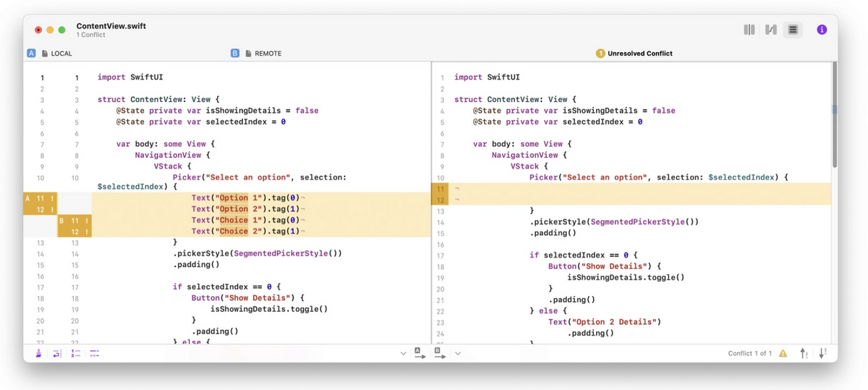The image size is (868, 390).
Task: Apply side B changes with arrow button
Action: (x=439, y=353)
